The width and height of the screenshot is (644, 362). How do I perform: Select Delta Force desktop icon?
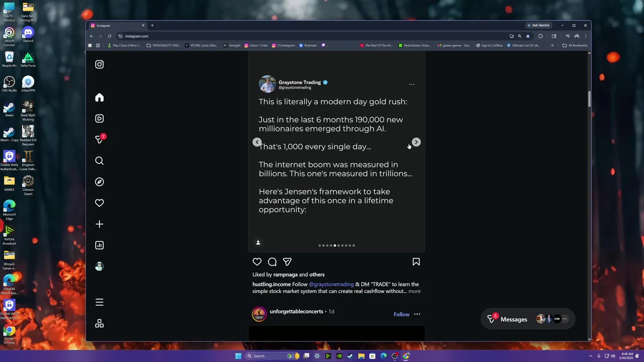pyautogui.click(x=28, y=59)
